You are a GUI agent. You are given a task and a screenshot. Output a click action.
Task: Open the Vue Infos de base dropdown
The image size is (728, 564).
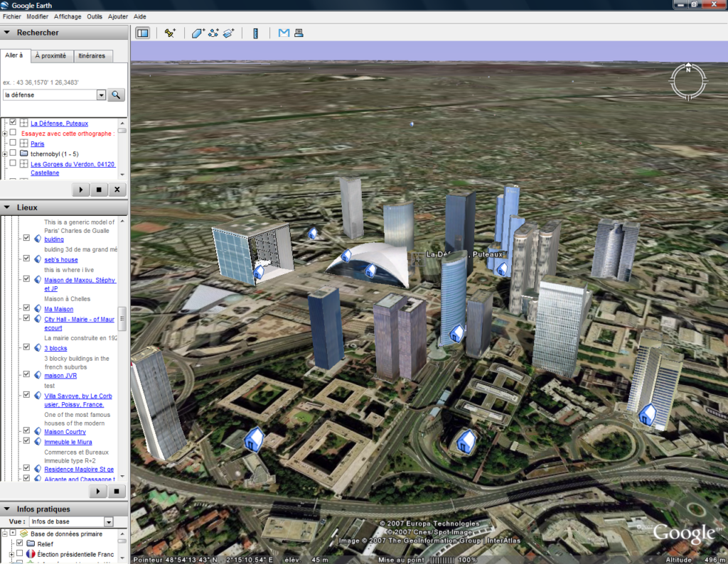[109, 522]
